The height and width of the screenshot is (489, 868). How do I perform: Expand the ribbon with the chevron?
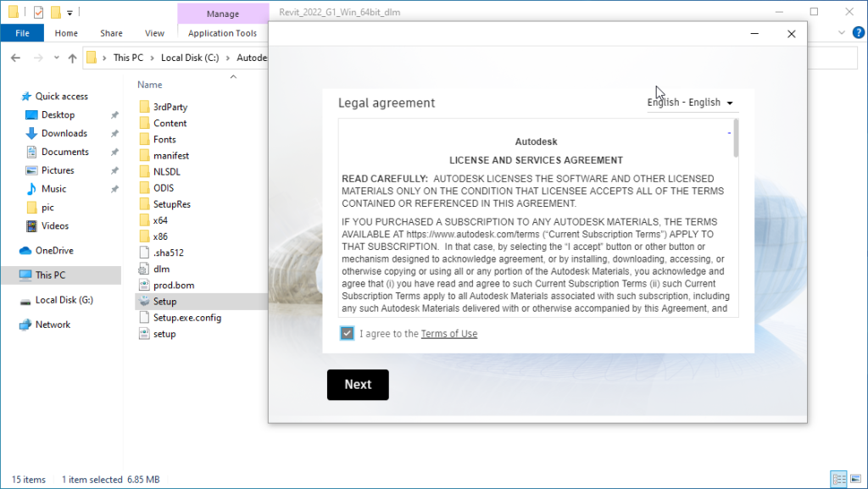click(842, 33)
